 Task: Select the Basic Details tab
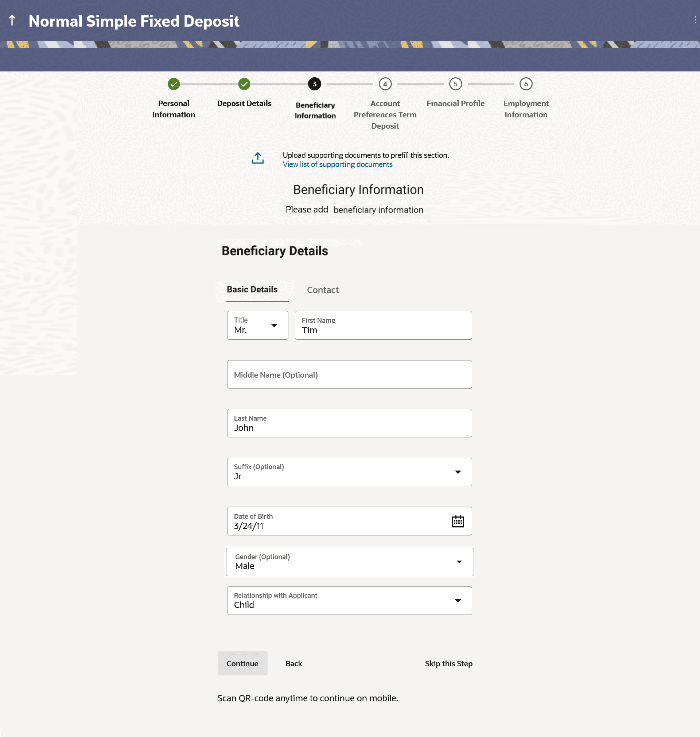tap(252, 289)
